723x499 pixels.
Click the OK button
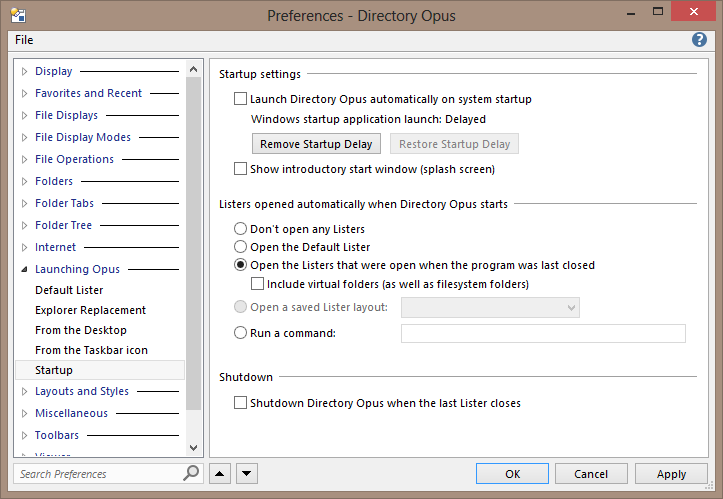click(512, 474)
